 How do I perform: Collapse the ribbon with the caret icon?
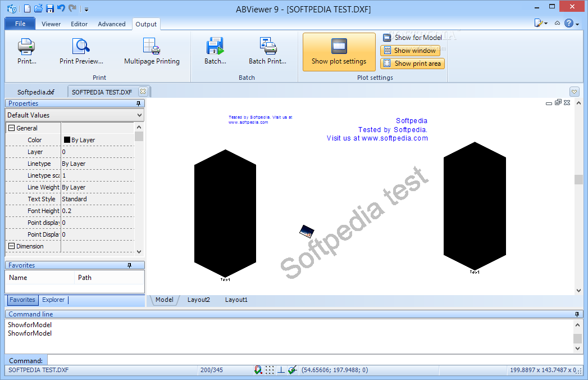557,23
